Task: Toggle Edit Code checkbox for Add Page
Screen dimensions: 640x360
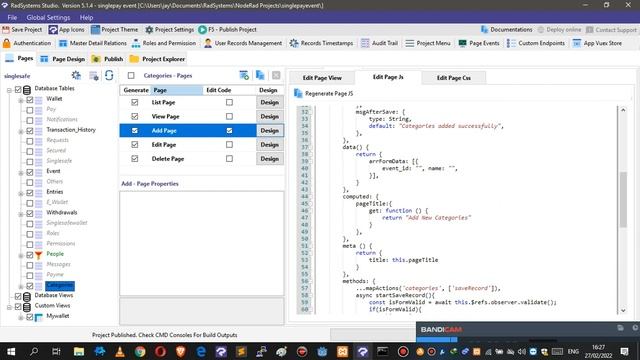Action: click(229, 131)
